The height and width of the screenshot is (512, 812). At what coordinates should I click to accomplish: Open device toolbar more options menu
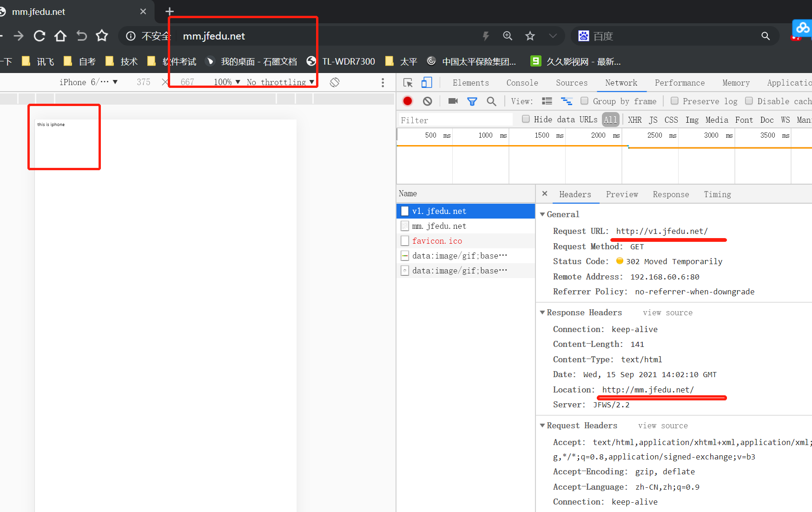(x=383, y=82)
